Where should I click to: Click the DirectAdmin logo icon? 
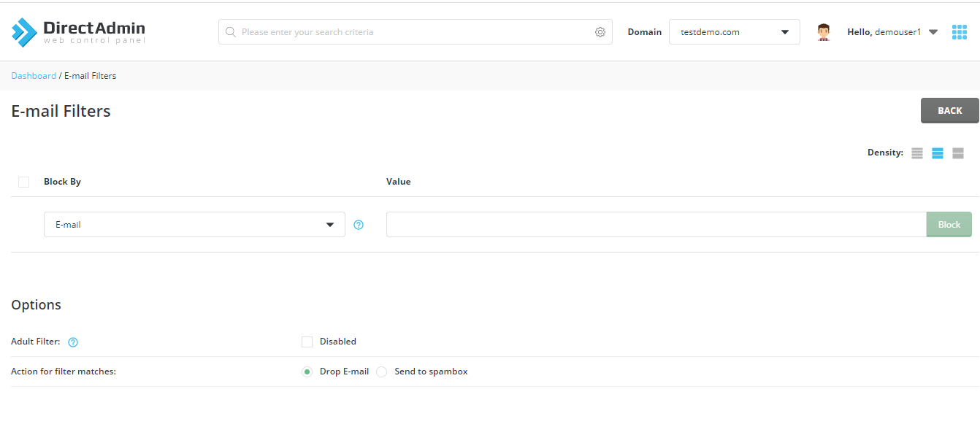click(24, 32)
